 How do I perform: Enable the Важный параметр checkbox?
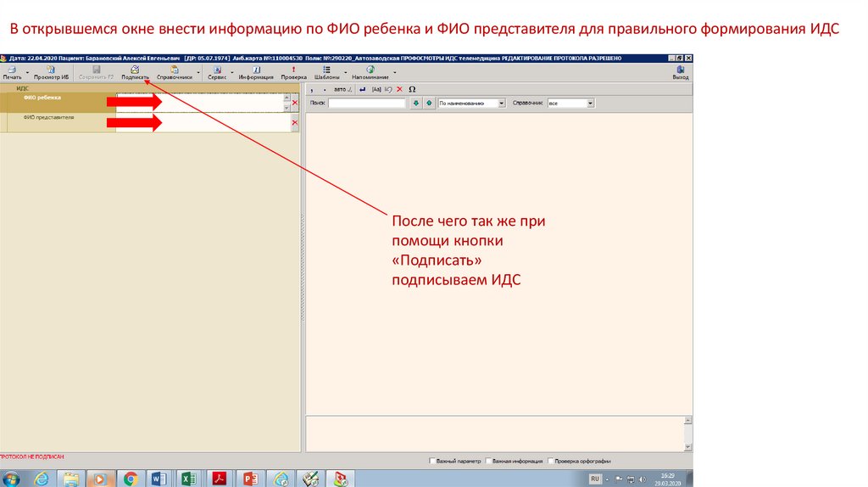point(431,461)
